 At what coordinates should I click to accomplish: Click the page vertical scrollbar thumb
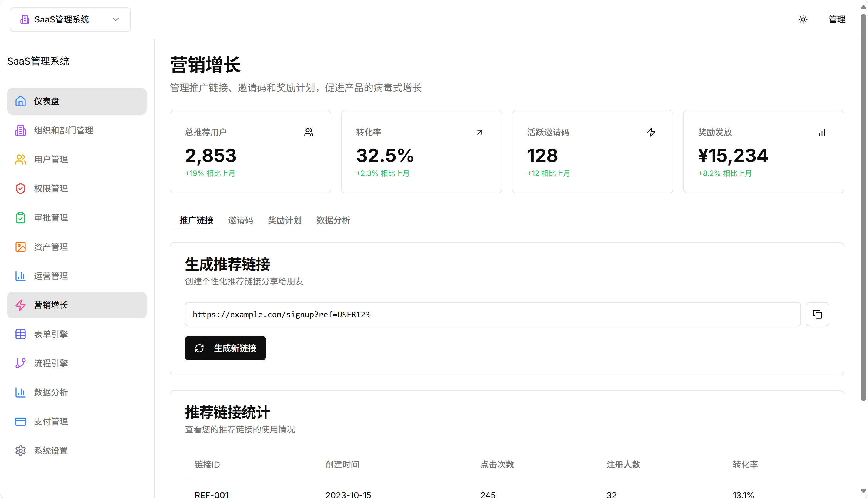(x=863, y=207)
